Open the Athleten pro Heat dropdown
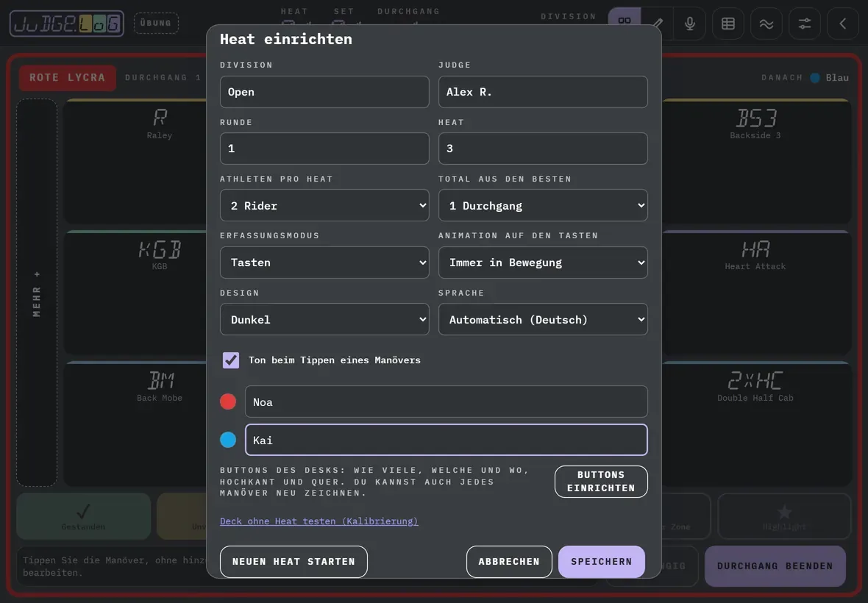868x603 pixels. [324, 205]
